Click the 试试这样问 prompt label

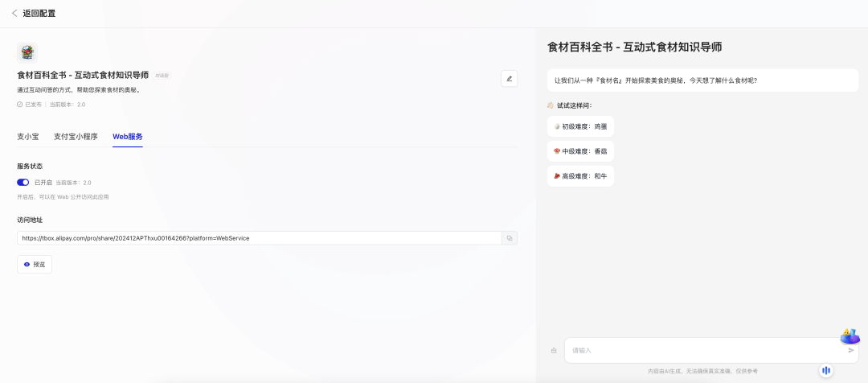(575, 105)
